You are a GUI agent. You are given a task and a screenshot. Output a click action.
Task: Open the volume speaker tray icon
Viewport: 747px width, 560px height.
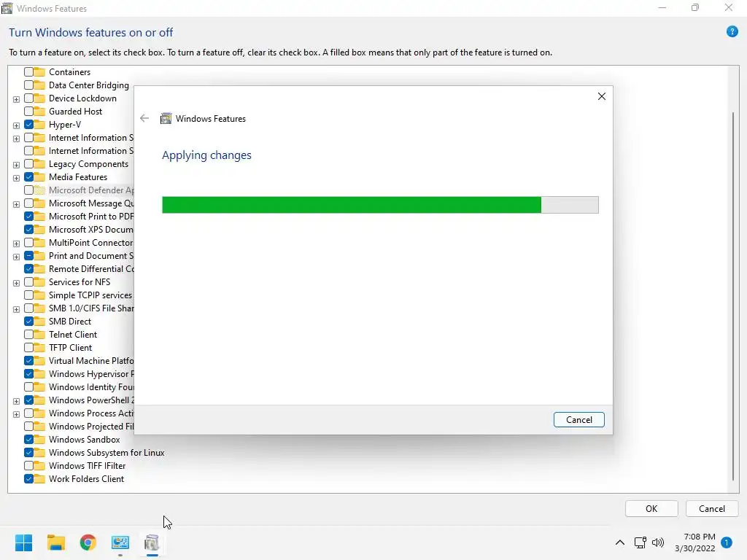click(x=658, y=542)
